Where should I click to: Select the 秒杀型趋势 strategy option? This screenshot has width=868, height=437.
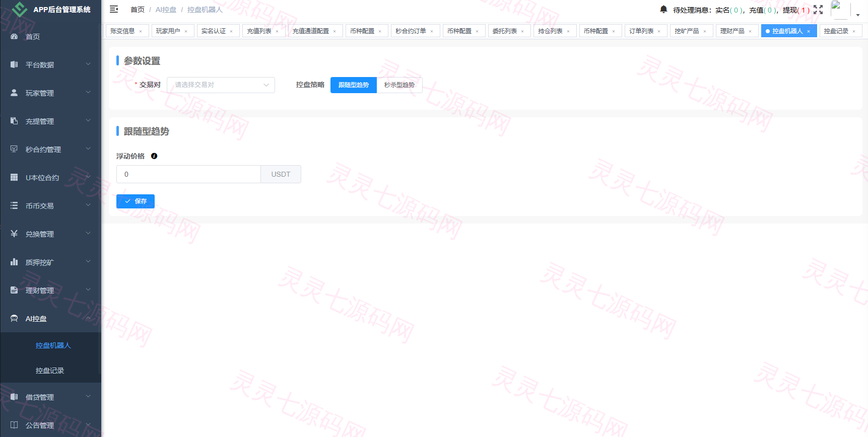tap(399, 85)
